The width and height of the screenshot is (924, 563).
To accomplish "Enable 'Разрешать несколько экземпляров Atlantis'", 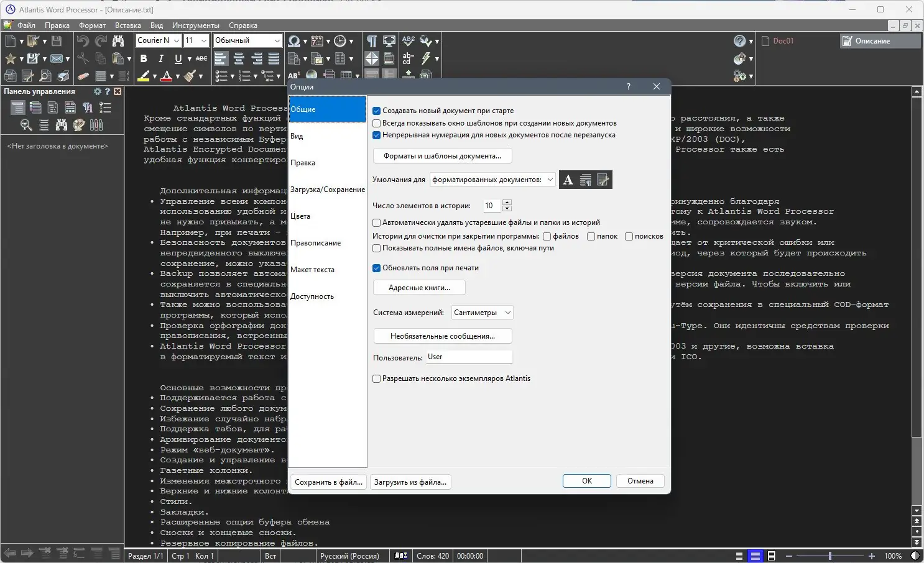I will click(x=376, y=378).
